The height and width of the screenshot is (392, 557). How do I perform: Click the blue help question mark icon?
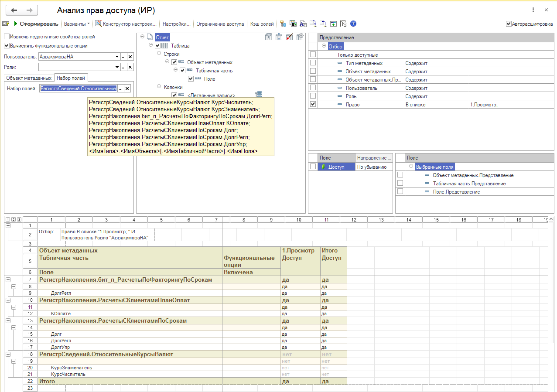tap(353, 24)
